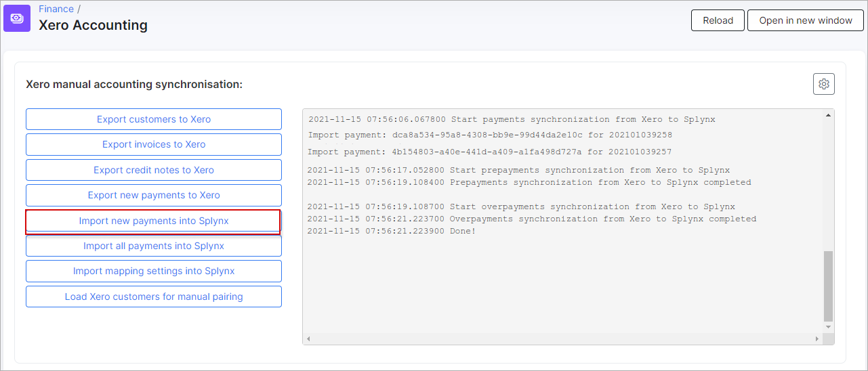Click 'Xero manual accounting synchronisation' heading

(x=134, y=85)
